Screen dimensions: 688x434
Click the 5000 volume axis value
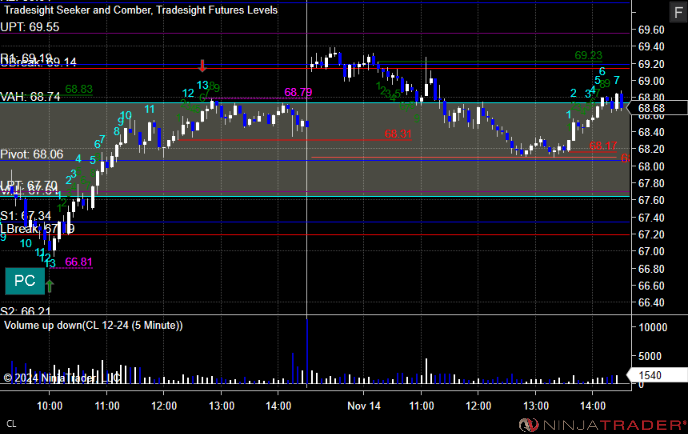tap(650, 356)
